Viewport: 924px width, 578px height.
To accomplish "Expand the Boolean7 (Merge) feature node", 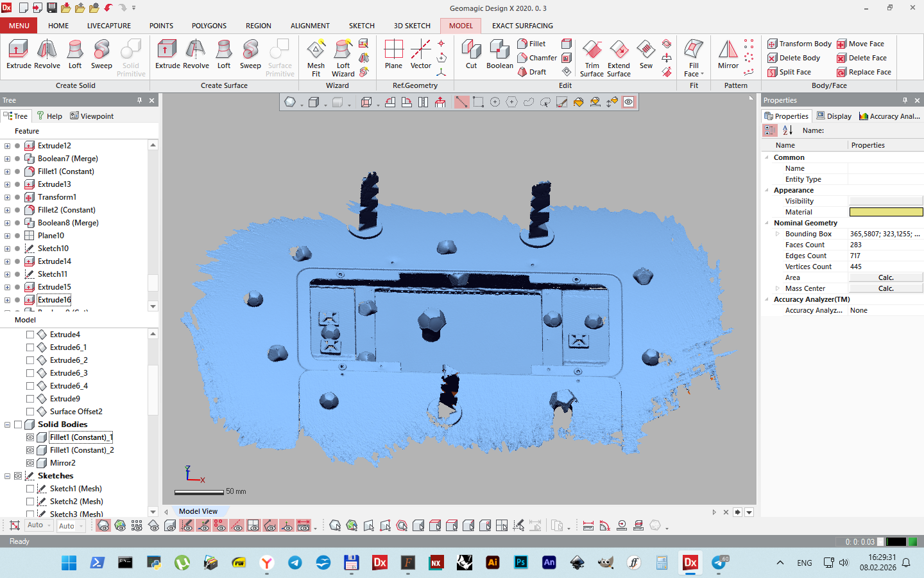I will point(7,159).
